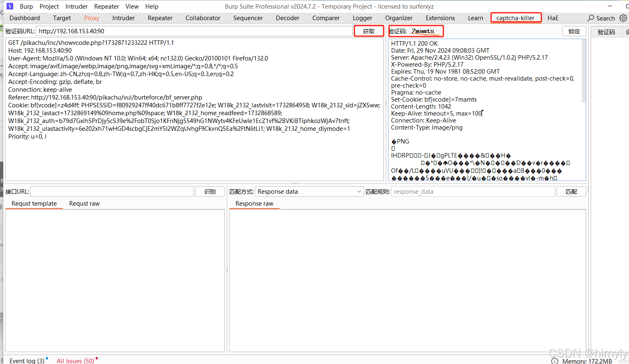Click the 识别 recognize button
Viewport: 629px width, 364px height.
(x=210, y=192)
